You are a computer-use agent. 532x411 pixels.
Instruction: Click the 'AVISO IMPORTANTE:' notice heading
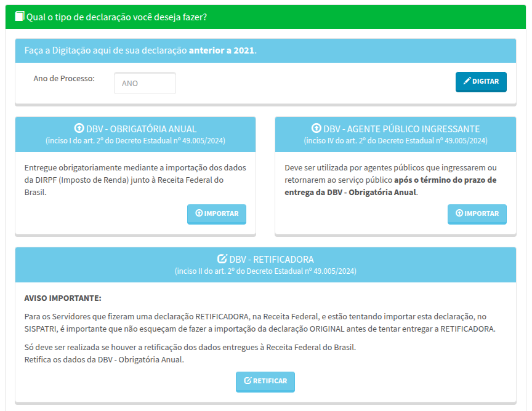[63, 298]
